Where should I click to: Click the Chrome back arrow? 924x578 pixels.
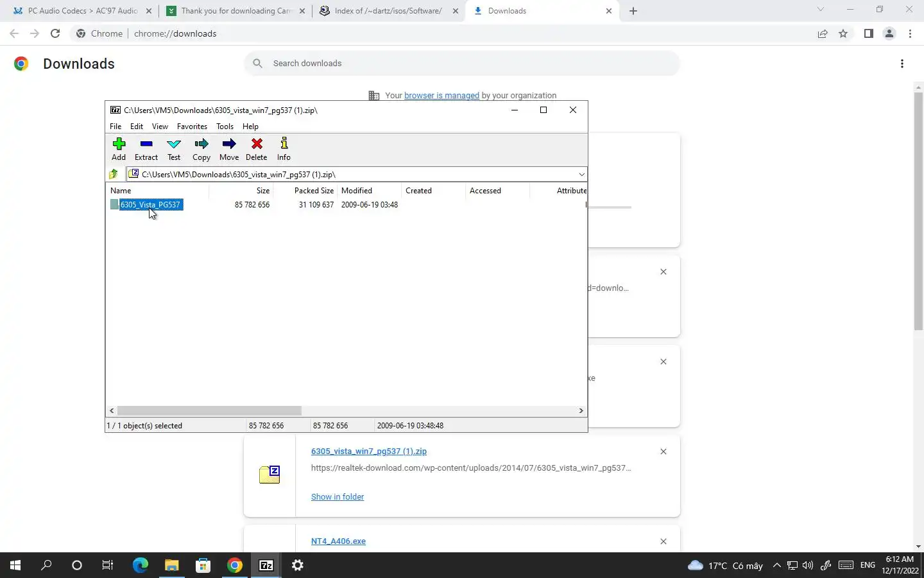coord(14,33)
